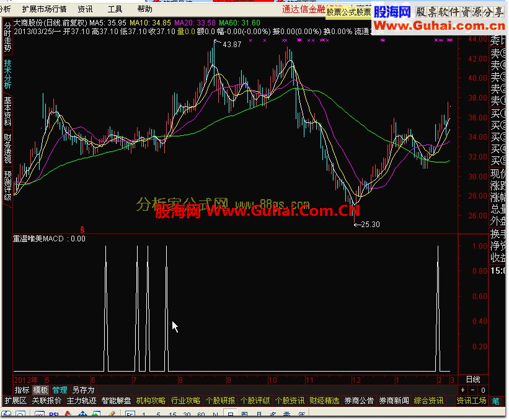Image resolution: width=509 pixels, height=420 pixels.
Task: Click the 大商股份(日线.前复权) chart title
Action: click(x=50, y=23)
